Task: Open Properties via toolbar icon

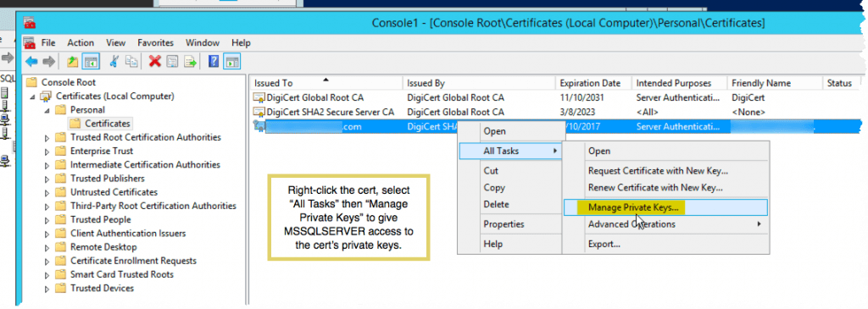Action: [x=172, y=61]
